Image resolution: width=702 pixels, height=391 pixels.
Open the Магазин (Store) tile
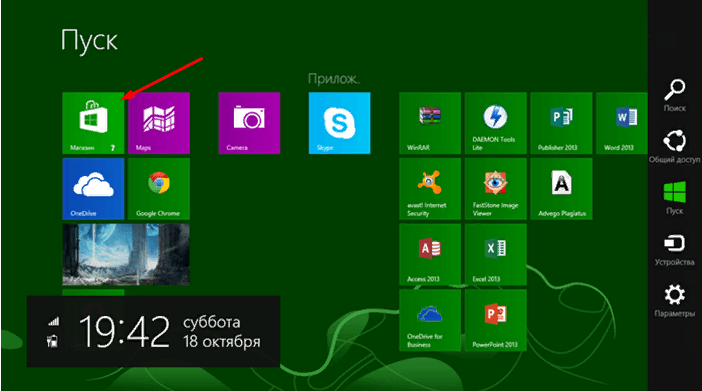93,123
